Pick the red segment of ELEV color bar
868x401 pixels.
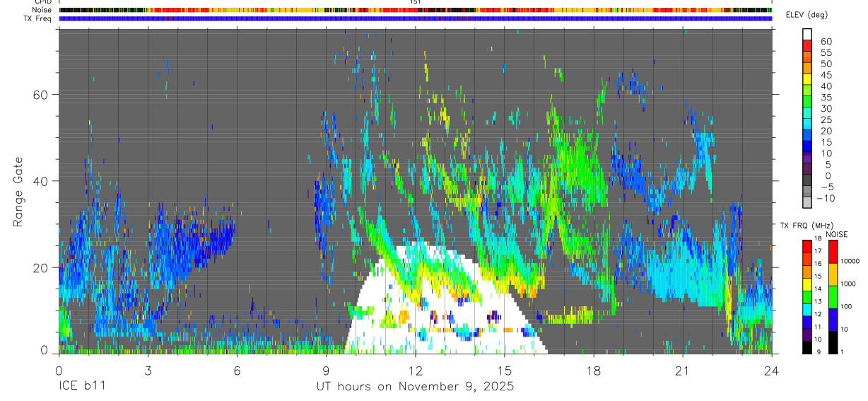click(x=808, y=45)
